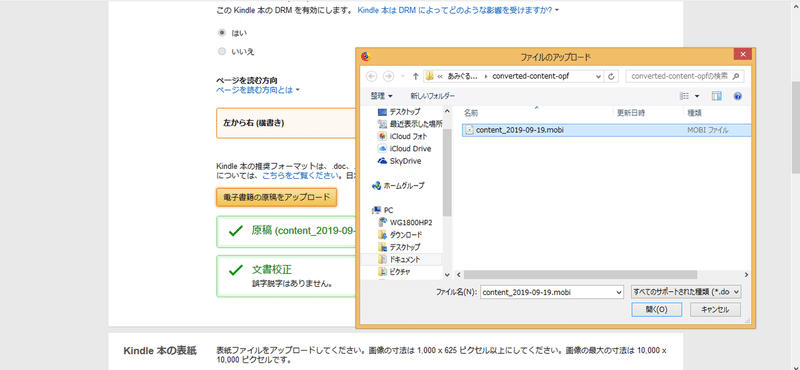Select content_2019-09-19.mobi file row
The width and height of the screenshot is (800, 370).
pos(606,130)
